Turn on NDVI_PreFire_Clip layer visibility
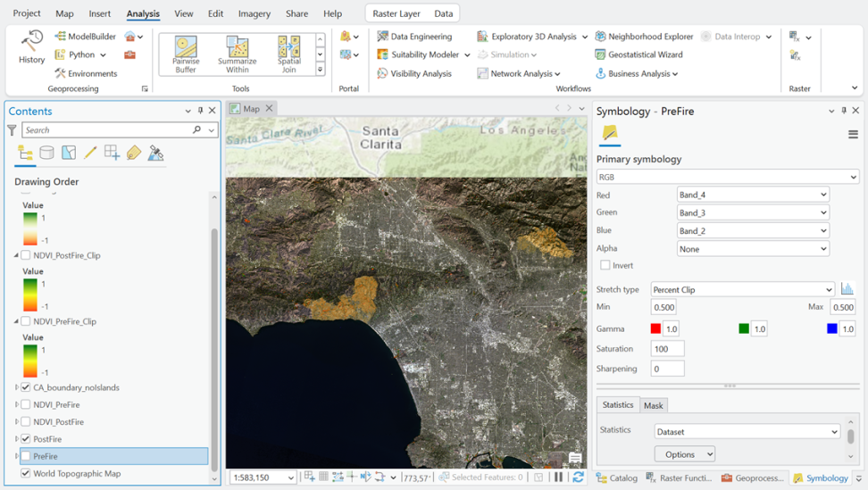Viewport: 868px width, 490px height. [x=26, y=321]
